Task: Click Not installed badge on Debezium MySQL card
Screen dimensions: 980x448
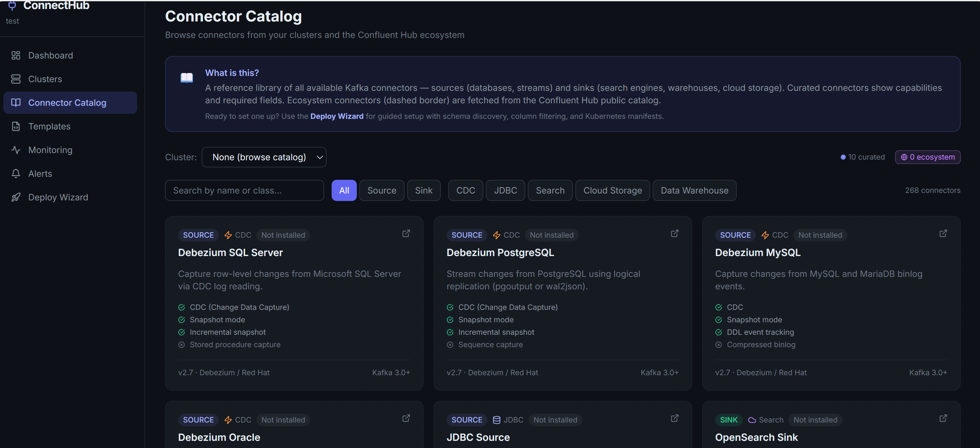Action: point(820,235)
